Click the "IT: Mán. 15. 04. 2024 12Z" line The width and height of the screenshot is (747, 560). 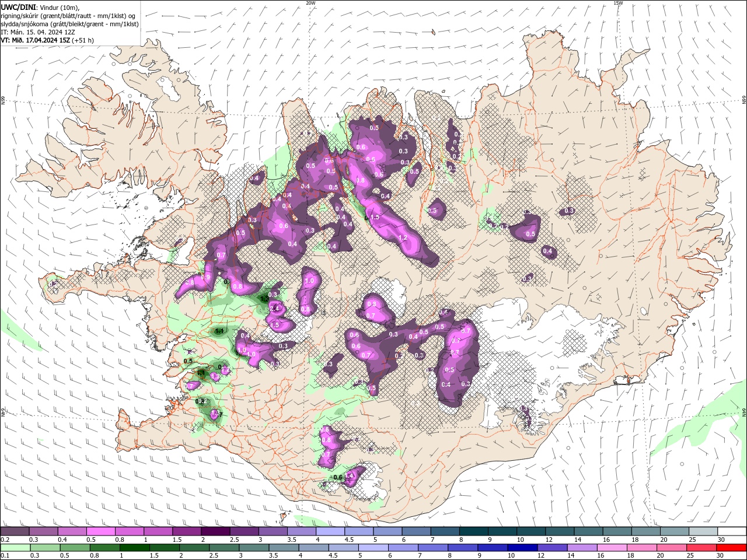37,32
